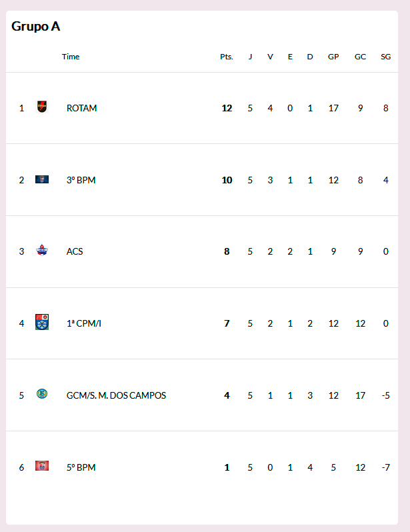Click the V wins column header
Image resolution: width=410 pixels, height=532 pixels.
pyautogui.click(x=270, y=57)
